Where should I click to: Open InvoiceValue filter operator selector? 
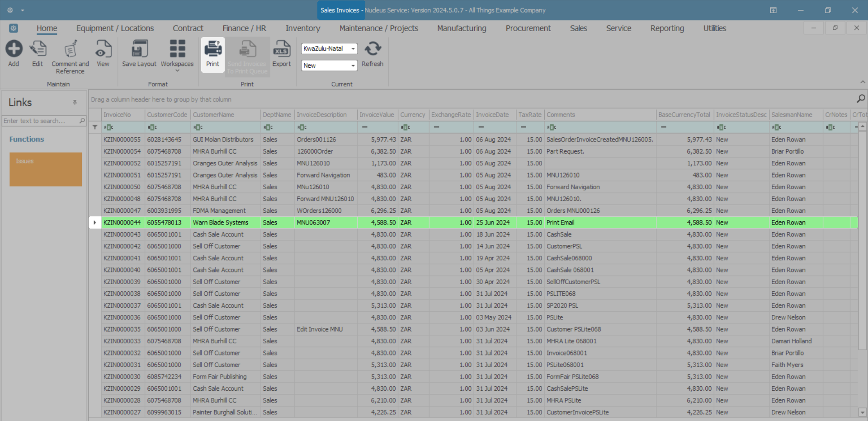[364, 127]
